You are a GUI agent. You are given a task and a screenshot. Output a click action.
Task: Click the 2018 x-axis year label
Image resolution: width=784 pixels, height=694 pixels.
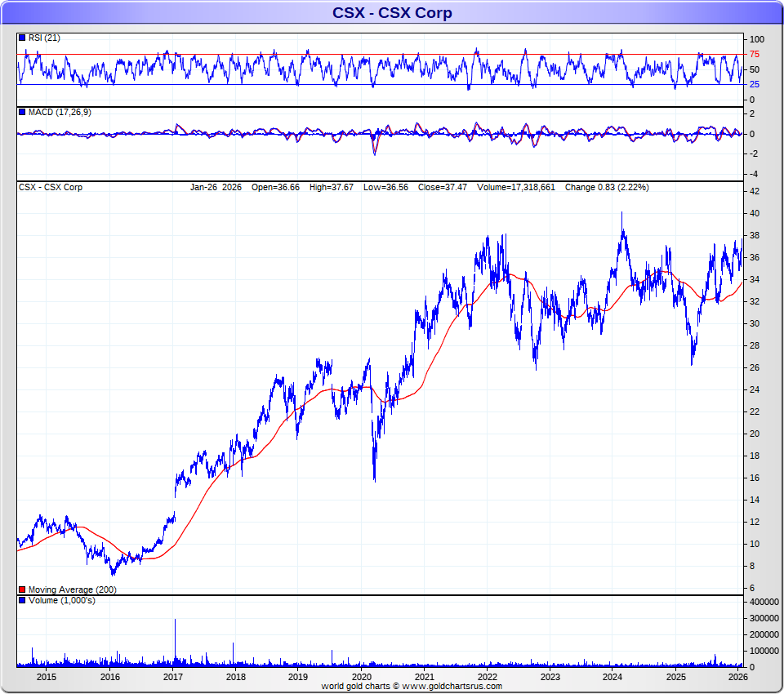236,677
